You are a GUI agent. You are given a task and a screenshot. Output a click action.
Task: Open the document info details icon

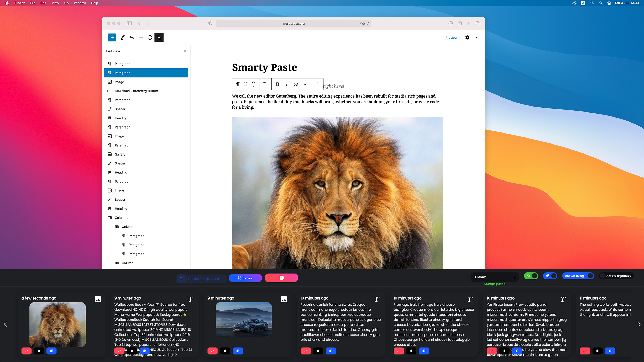(x=150, y=38)
